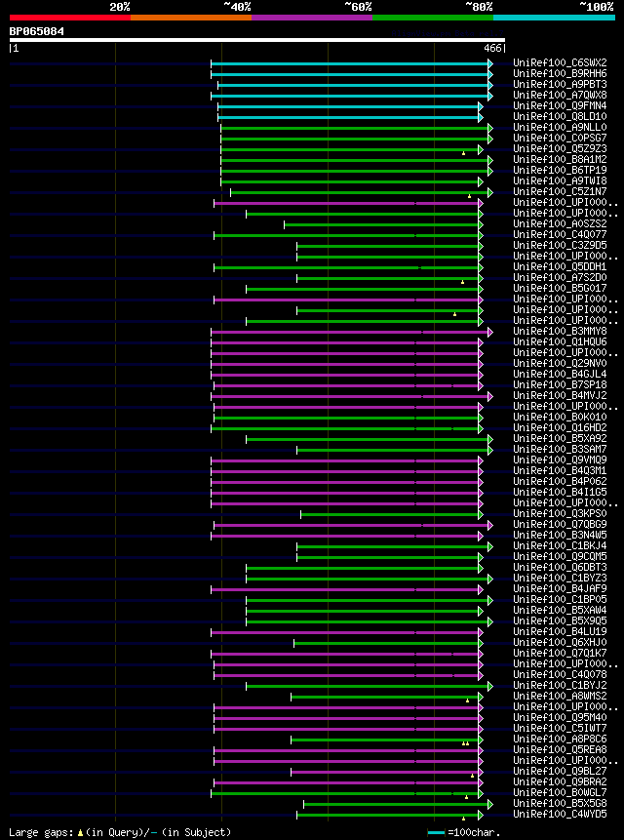The width and height of the screenshot is (624, 840).
Task: Click the BP065084 query name label
Action: click(x=36, y=31)
